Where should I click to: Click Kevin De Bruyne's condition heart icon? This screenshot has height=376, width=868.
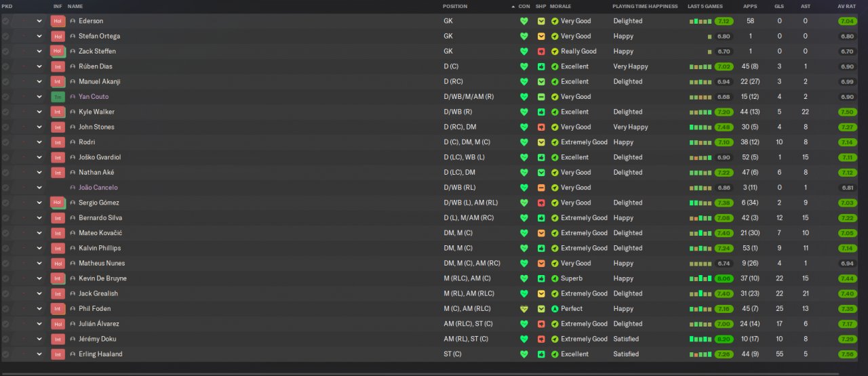pos(524,278)
